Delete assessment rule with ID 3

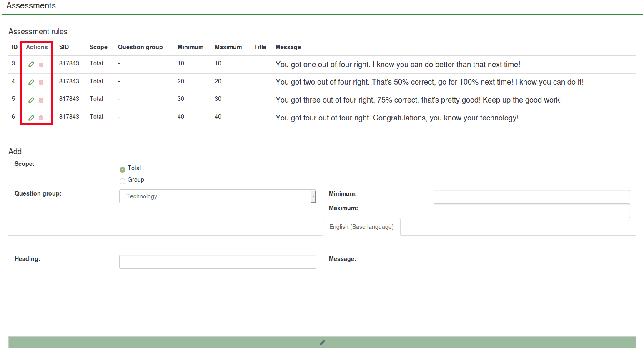[x=41, y=64]
